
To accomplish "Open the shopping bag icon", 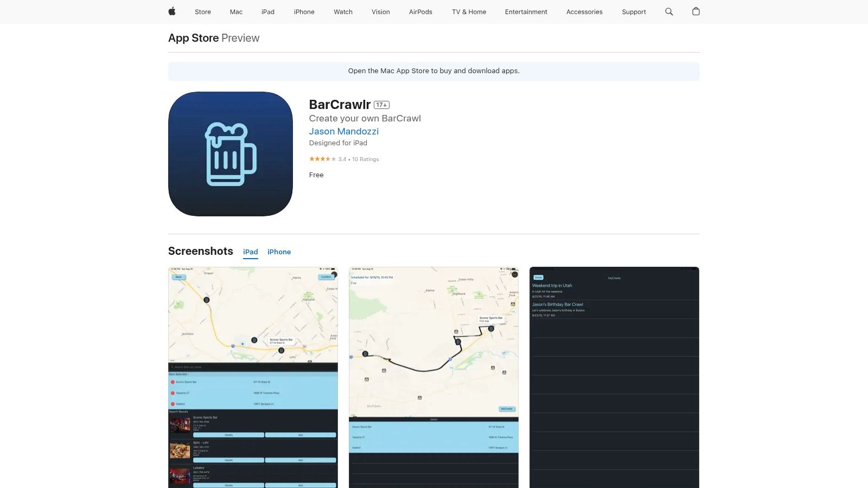I will 696,11.
